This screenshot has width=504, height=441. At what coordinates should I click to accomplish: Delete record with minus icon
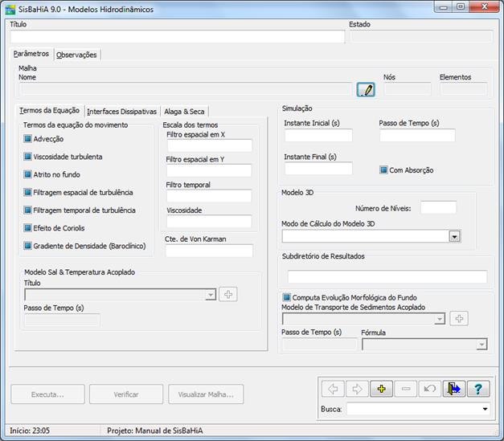click(x=406, y=389)
